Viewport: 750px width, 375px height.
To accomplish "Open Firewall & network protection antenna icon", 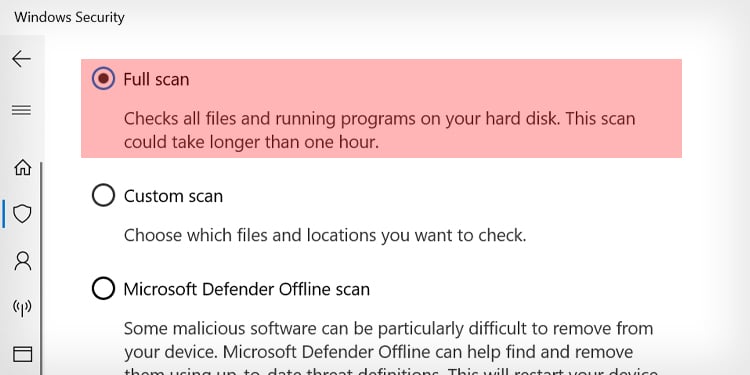I will point(22,308).
